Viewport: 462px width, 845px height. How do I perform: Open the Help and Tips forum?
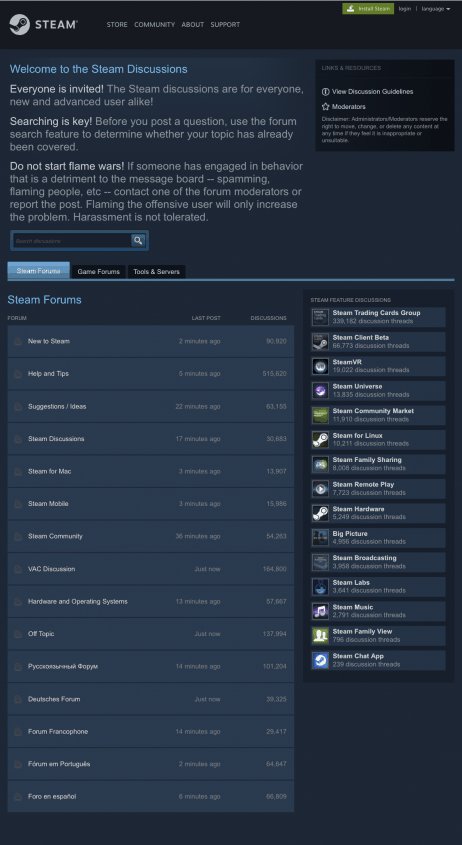point(151,373)
